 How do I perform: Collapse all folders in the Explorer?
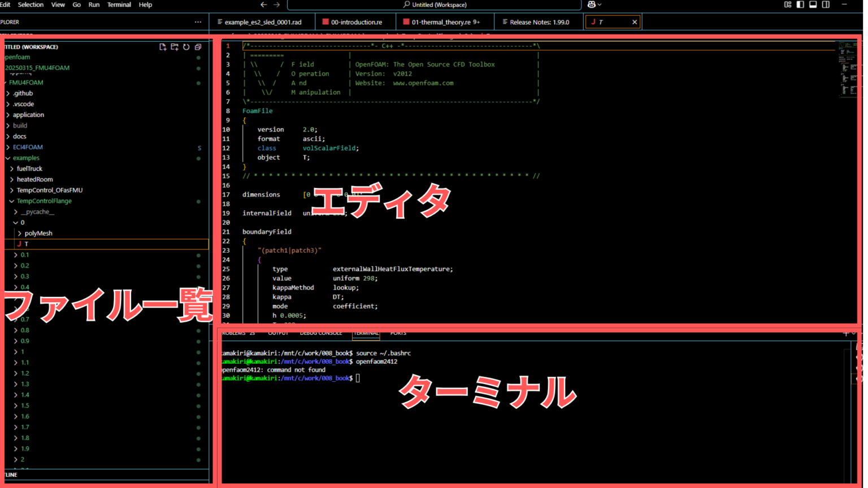click(x=198, y=47)
